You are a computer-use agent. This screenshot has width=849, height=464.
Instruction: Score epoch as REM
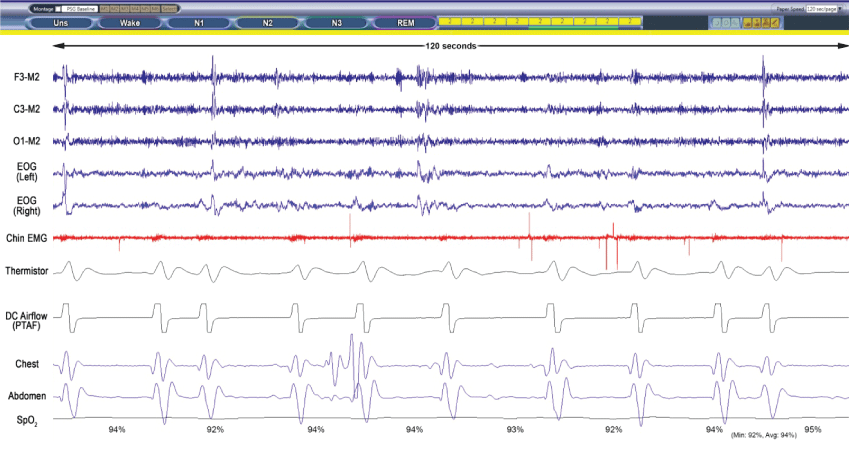(x=405, y=21)
